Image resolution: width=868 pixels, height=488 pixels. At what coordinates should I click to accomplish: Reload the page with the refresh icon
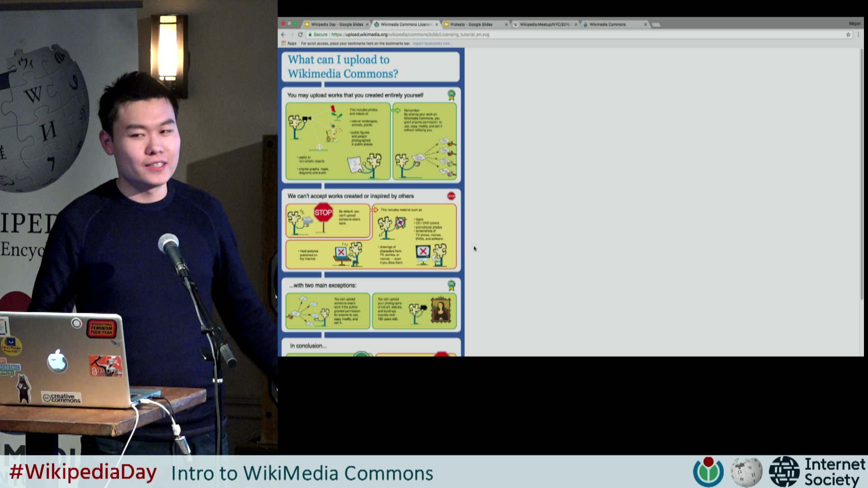[300, 34]
